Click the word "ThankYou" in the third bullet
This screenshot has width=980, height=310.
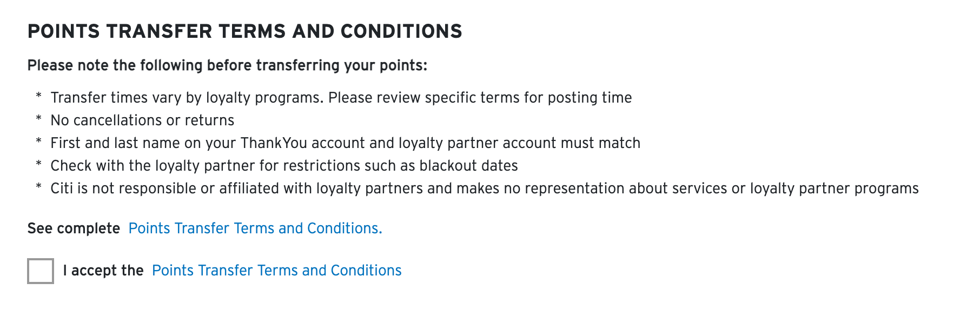coord(274,143)
